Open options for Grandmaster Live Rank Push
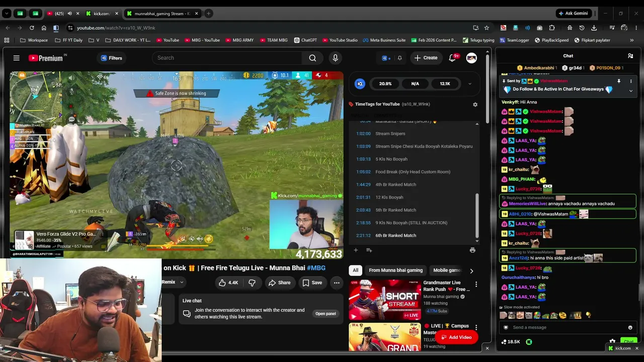Viewport: 644px width, 362px height. (476, 285)
